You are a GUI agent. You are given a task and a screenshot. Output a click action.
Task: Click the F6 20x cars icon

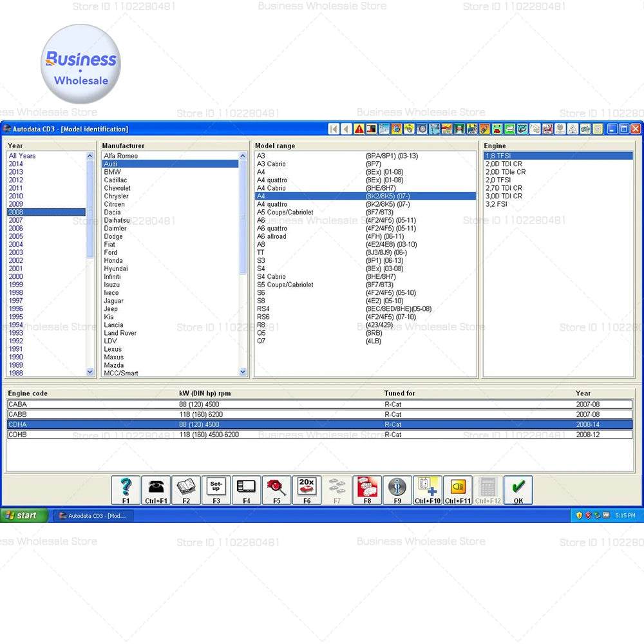click(x=307, y=490)
